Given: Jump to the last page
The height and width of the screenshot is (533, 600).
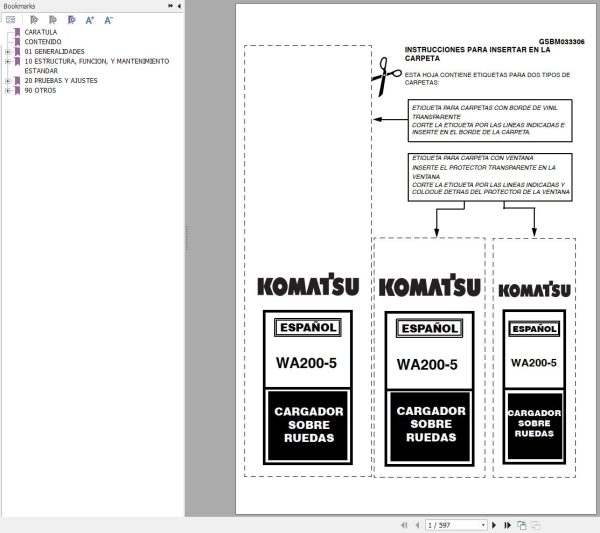Looking at the screenshot, I should click(507, 525).
